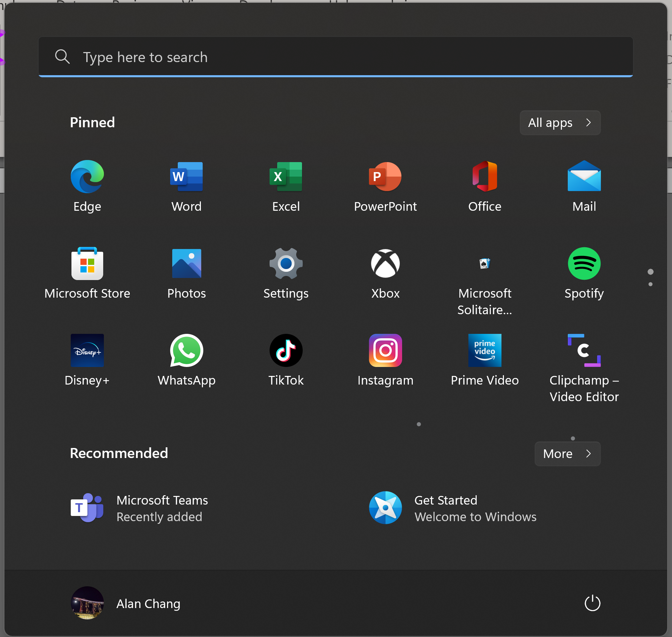Open the Edge browser
The image size is (672, 637).
point(87,177)
